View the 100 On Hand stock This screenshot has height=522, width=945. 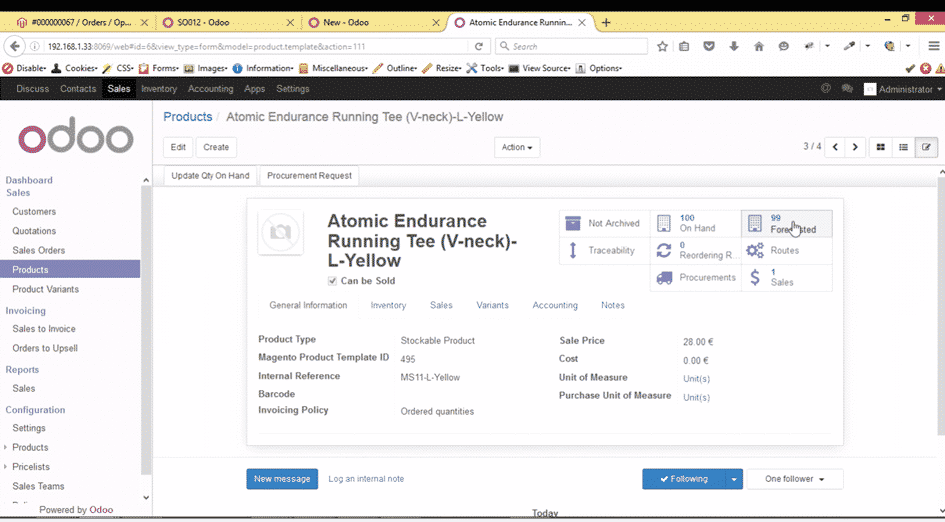point(695,224)
